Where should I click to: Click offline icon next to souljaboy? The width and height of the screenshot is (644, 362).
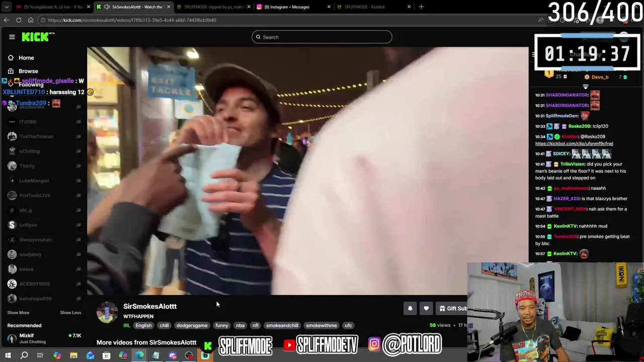78,254
